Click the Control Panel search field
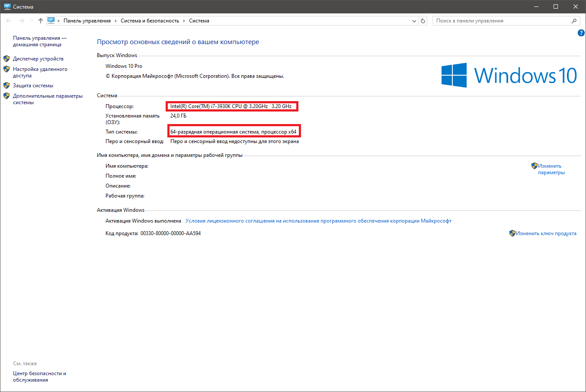Viewport: 586px width, 392px height. [x=502, y=21]
